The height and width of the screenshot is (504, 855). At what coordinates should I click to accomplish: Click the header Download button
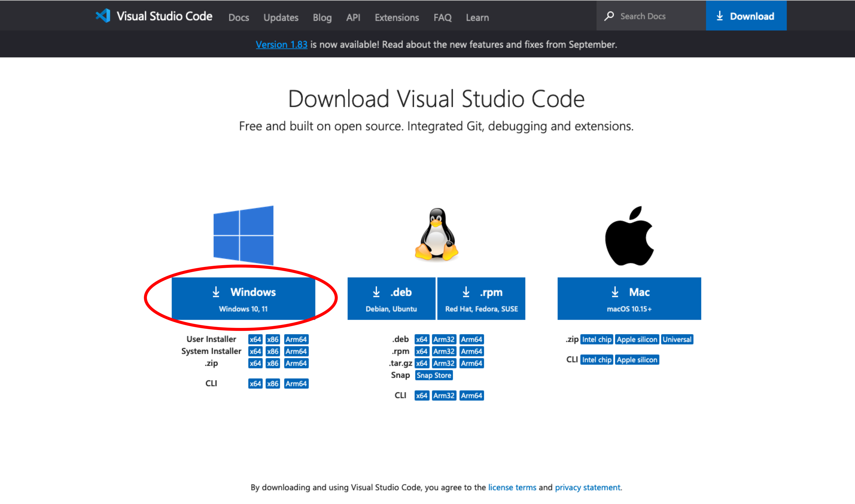(746, 16)
